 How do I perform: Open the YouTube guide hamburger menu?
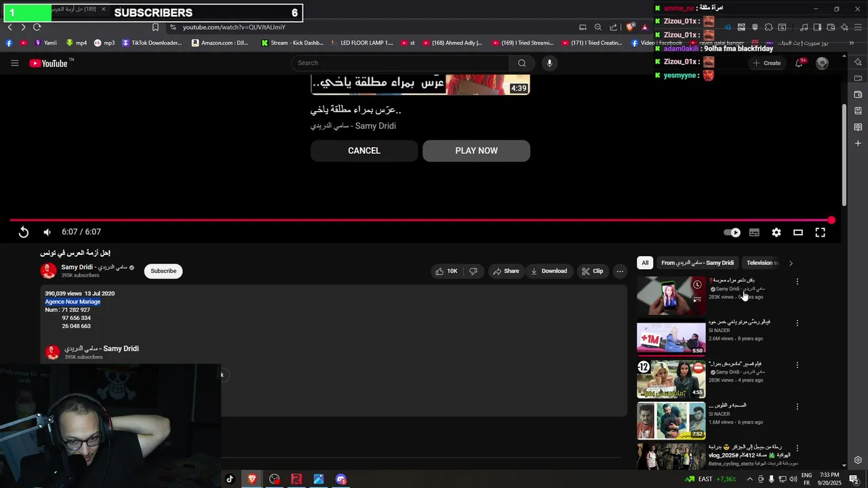click(x=15, y=63)
